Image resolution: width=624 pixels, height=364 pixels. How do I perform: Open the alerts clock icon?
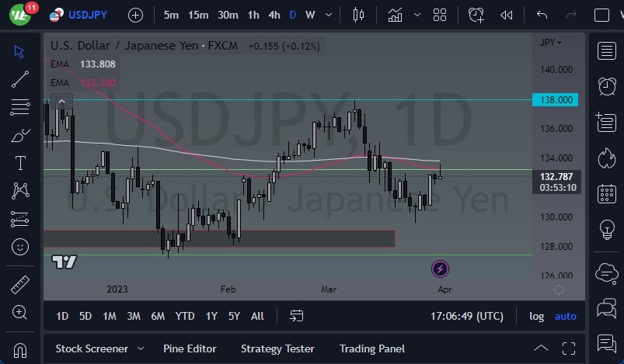point(606,85)
